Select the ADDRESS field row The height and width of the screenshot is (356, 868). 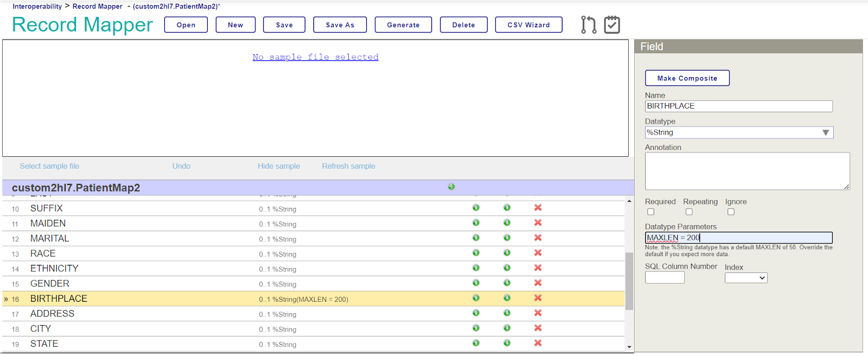point(314,314)
